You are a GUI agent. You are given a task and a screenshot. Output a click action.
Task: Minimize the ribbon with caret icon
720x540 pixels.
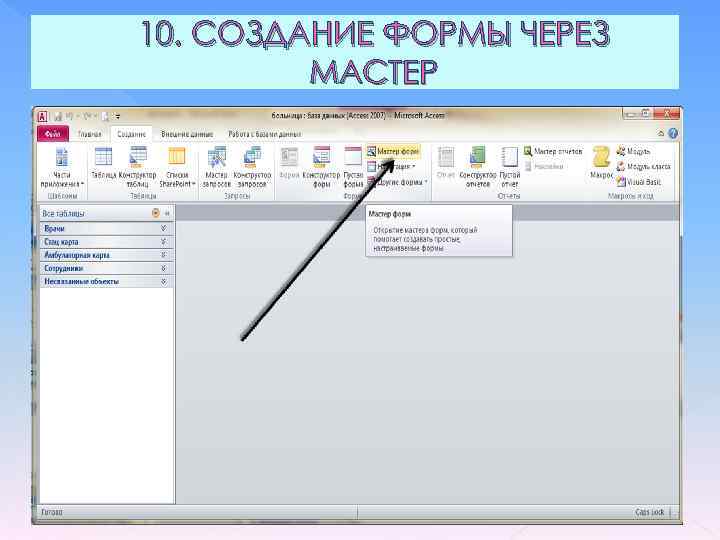(661, 134)
